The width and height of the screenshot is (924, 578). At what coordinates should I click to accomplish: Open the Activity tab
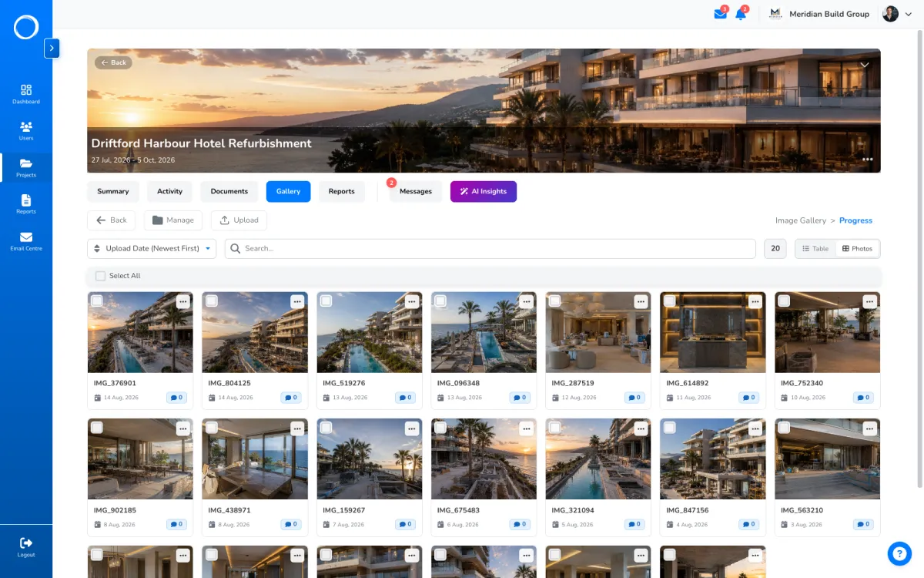pyautogui.click(x=169, y=192)
